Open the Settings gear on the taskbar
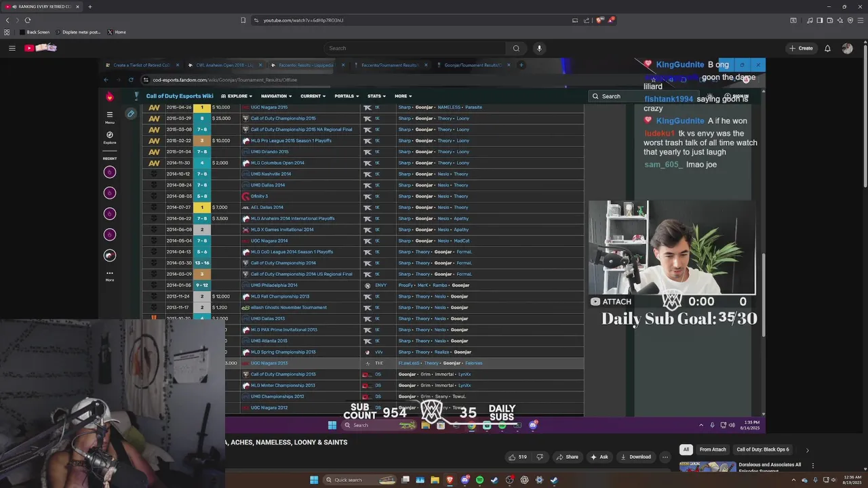Image resolution: width=868 pixels, height=488 pixels. coord(539,480)
